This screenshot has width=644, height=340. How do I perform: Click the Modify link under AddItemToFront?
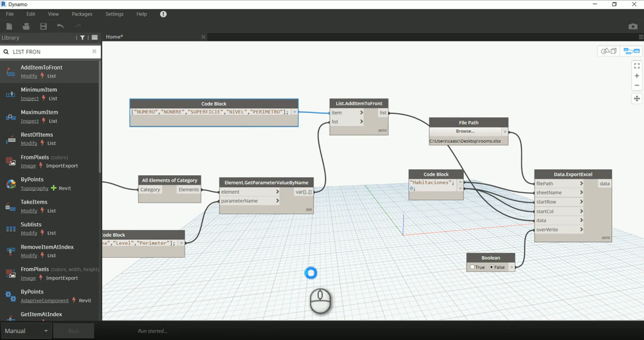coord(29,76)
